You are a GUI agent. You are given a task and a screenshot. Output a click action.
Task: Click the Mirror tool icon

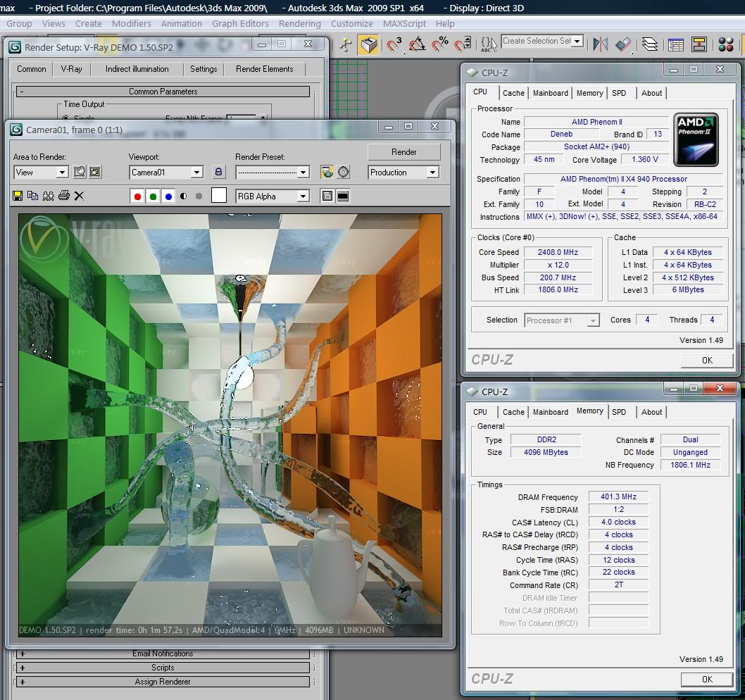(x=601, y=44)
